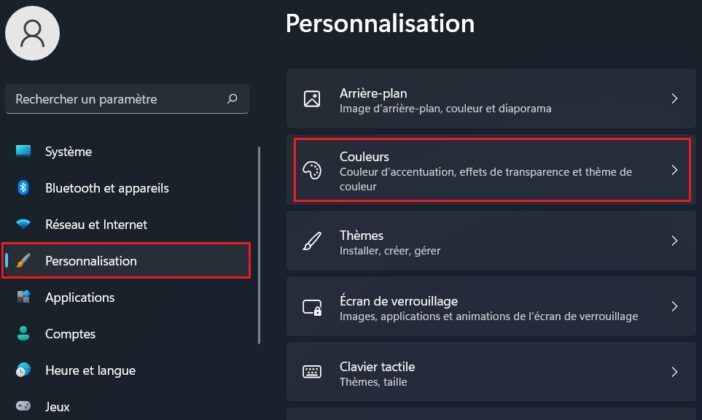Click the Bluetooth icon in sidebar
Screen dimensions: 702x420
click(23, 188)
